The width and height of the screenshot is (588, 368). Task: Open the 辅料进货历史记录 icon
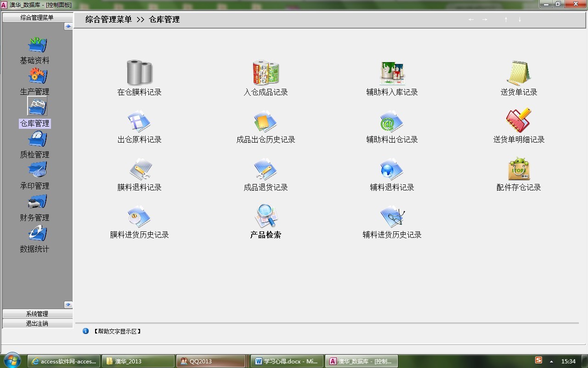pos(392,217)
